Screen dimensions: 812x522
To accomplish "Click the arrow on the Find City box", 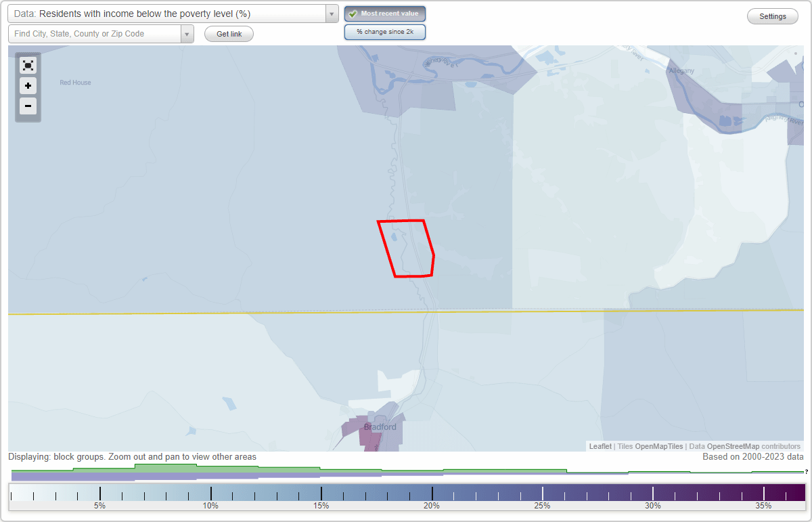I will pyautogui.click(x=187, y=33).
